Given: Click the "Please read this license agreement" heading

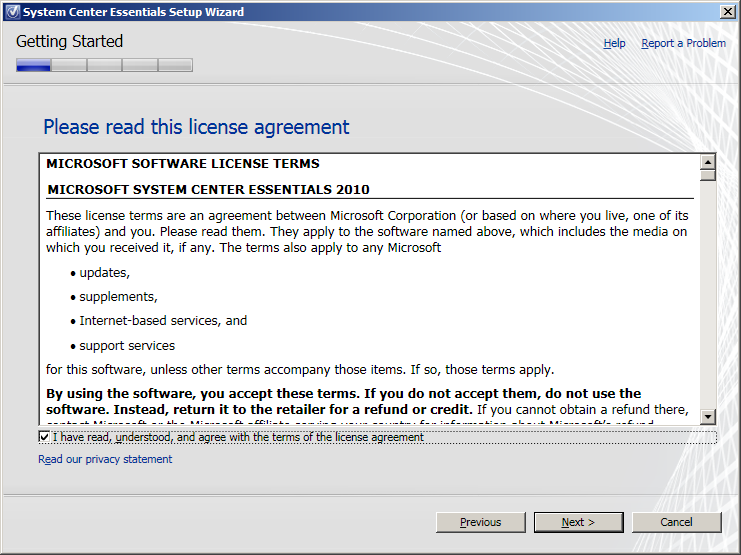Looking at the screenshot, I should pyautogui.click(x=196, y=127).
